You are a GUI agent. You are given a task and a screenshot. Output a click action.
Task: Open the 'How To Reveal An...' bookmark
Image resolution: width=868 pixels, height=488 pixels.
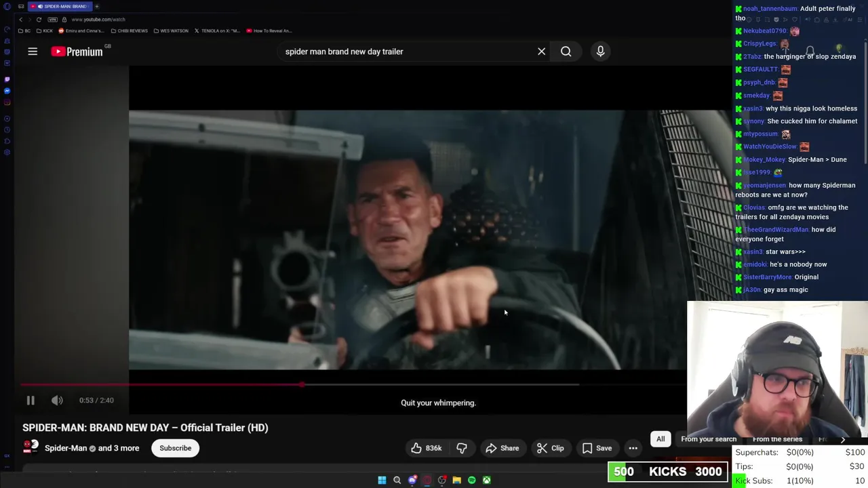click(269, 30)
